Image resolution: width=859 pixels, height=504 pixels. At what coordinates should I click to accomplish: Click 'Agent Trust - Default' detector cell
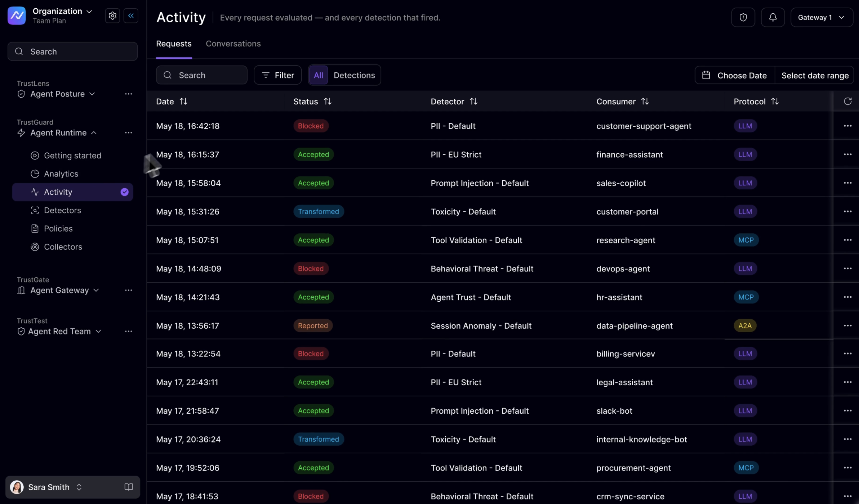[x=471, y=297]
